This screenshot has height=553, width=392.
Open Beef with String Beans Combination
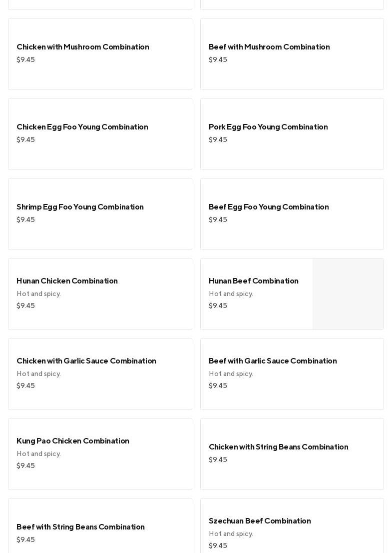(80, 527)
